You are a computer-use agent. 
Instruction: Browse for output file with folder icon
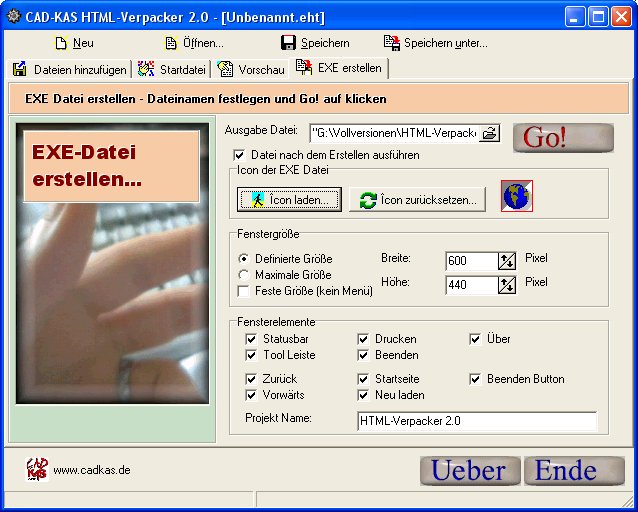click(x=488, y=133)
